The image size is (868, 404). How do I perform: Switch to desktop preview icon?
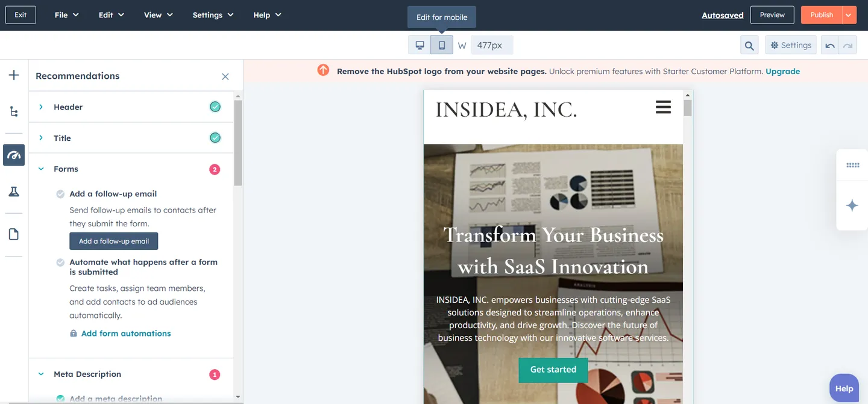[x=420, y=45]
